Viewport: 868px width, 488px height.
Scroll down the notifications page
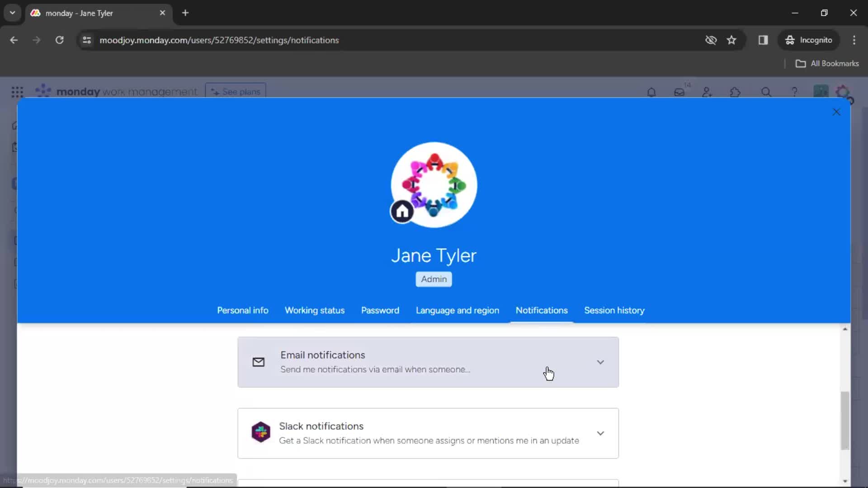[x=845, y=480]
